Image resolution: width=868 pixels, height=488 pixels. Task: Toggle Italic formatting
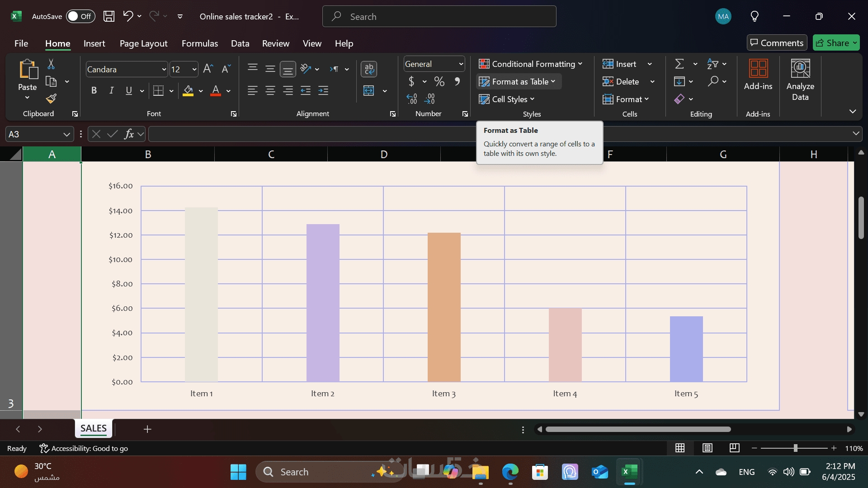(111, 90)
